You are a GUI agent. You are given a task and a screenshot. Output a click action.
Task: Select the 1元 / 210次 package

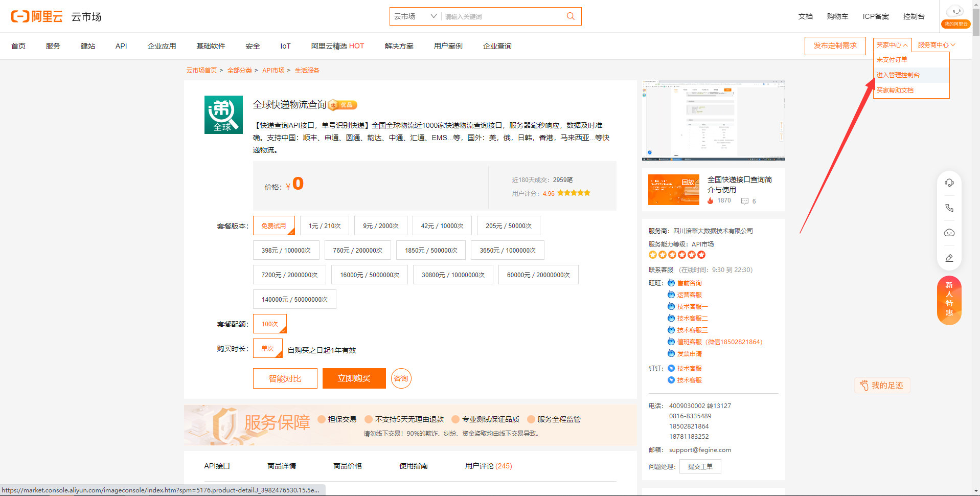[325, 226]
